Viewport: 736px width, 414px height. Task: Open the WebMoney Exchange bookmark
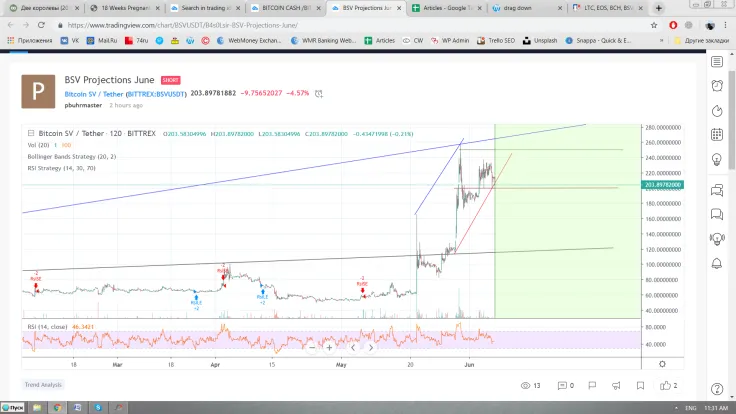[249, 41]
